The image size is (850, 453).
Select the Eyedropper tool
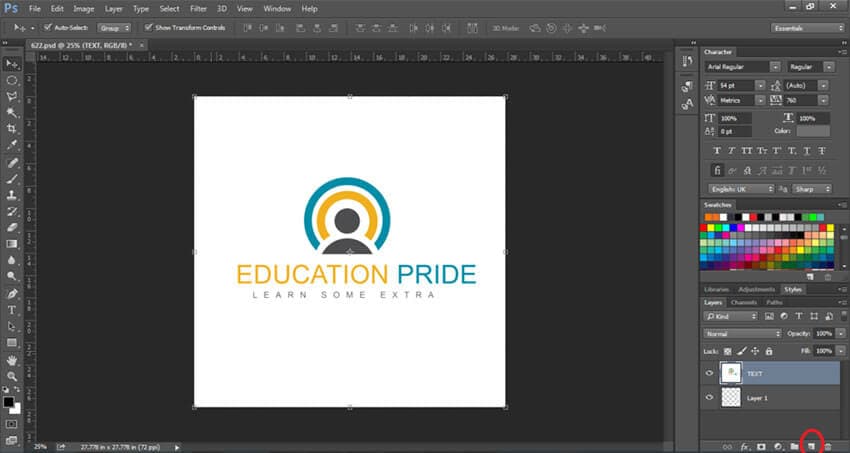[x=11, y=145]
